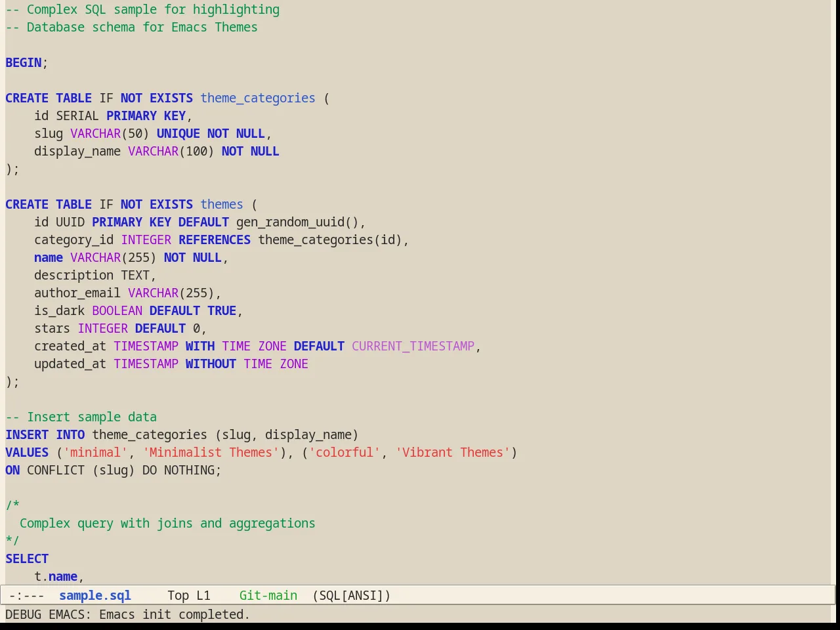The image size is (840, 630).
Task: Click CURRENT_TIMESTAMP default value
Action: [x=413, y=346]
